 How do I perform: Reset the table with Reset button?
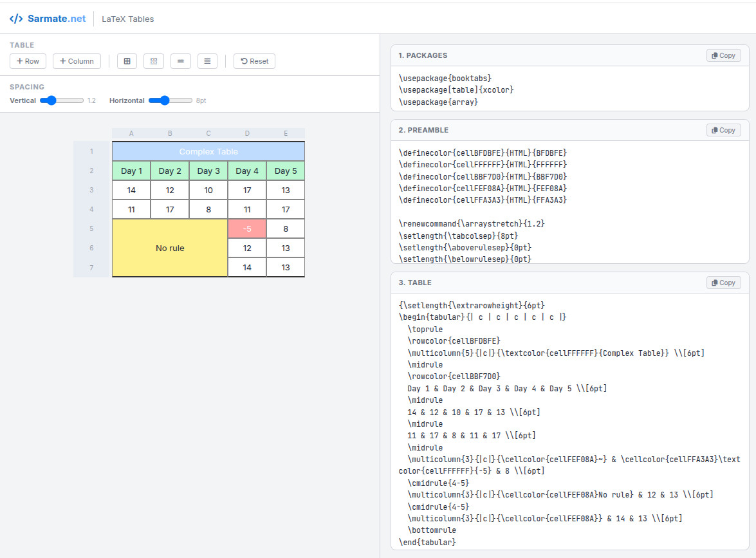coord(255,61)
